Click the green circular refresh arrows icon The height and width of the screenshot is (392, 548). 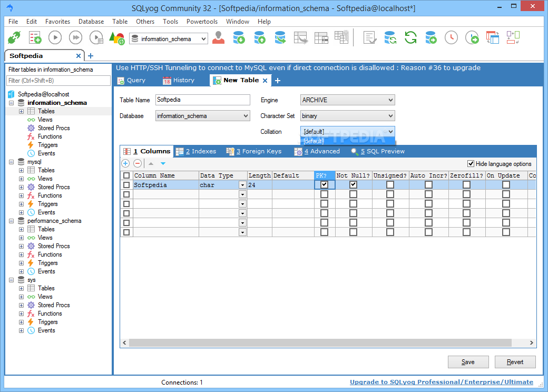(410, 37)
